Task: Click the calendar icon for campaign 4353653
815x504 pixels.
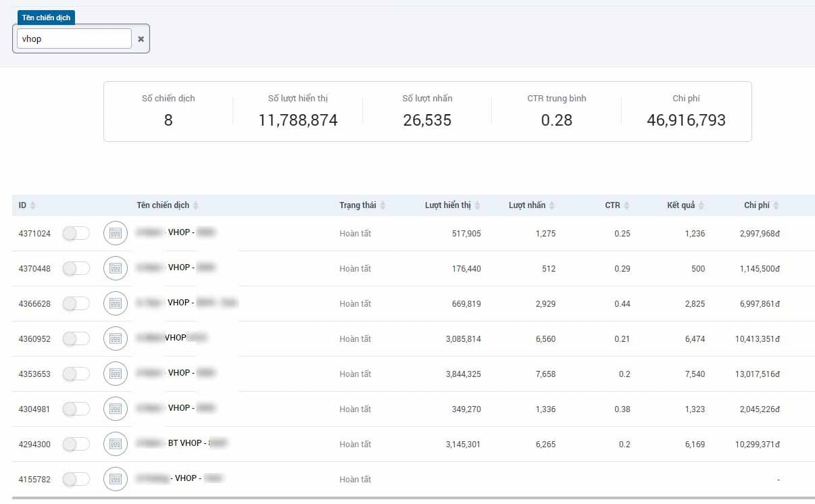Action: point(115,374)
